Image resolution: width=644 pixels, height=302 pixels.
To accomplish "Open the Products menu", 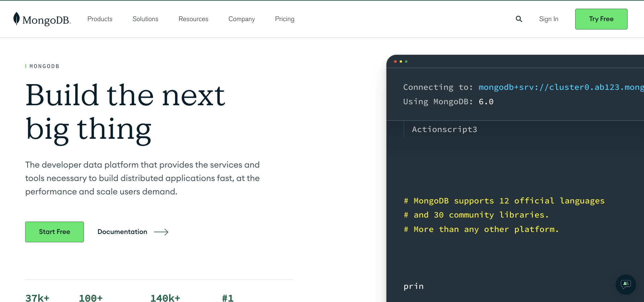I will (100, 19).
